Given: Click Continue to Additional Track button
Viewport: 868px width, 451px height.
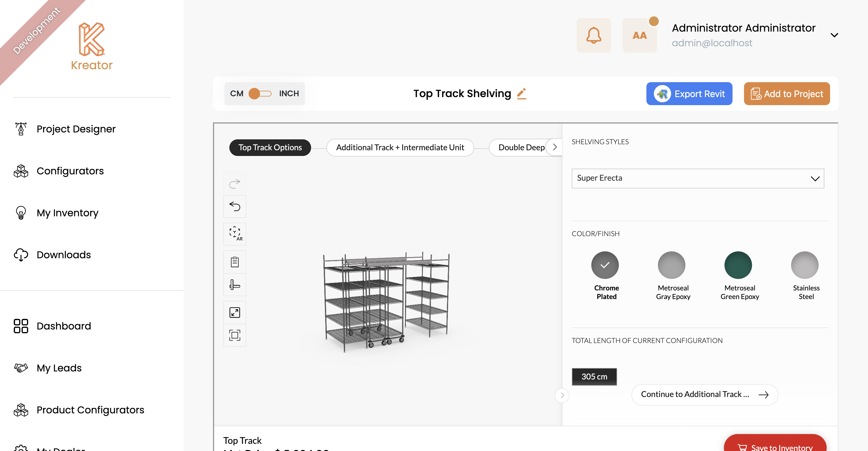Looking at the screenshot, I should click(704, 394).
